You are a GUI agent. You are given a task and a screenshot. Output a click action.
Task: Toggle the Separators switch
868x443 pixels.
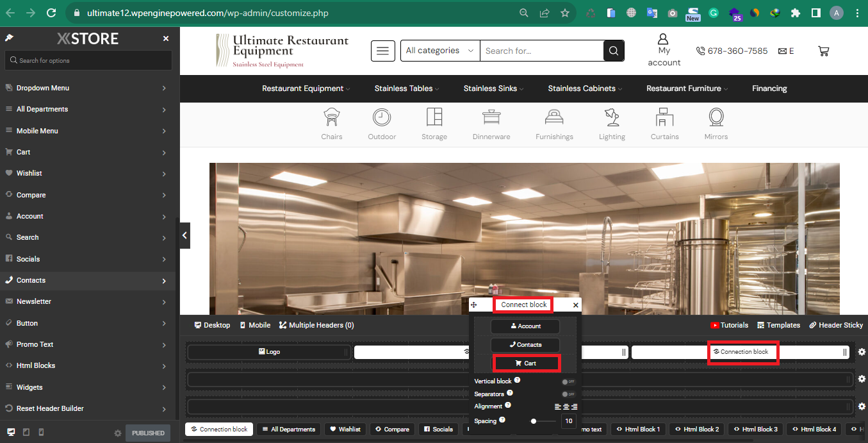click(568, 394)
